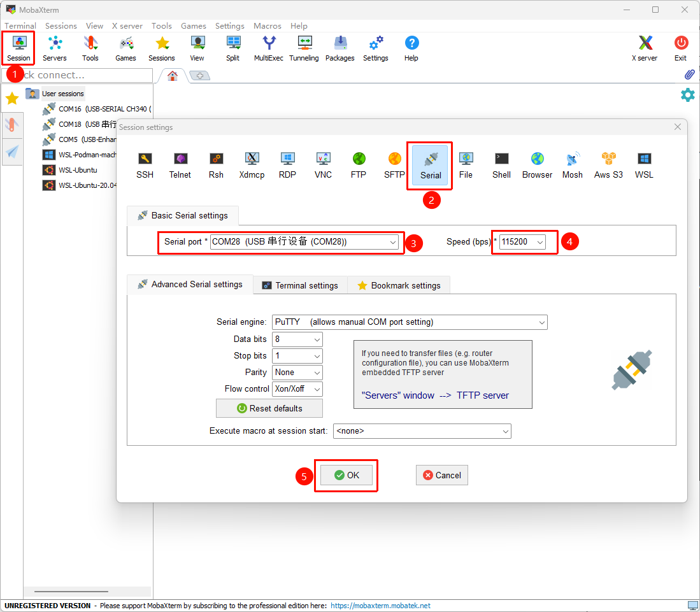The height and width of the screenshot is (612, 700).
Task: Click the X server toolbar icon
Action: pyautogui.click(x=645, y=48)
